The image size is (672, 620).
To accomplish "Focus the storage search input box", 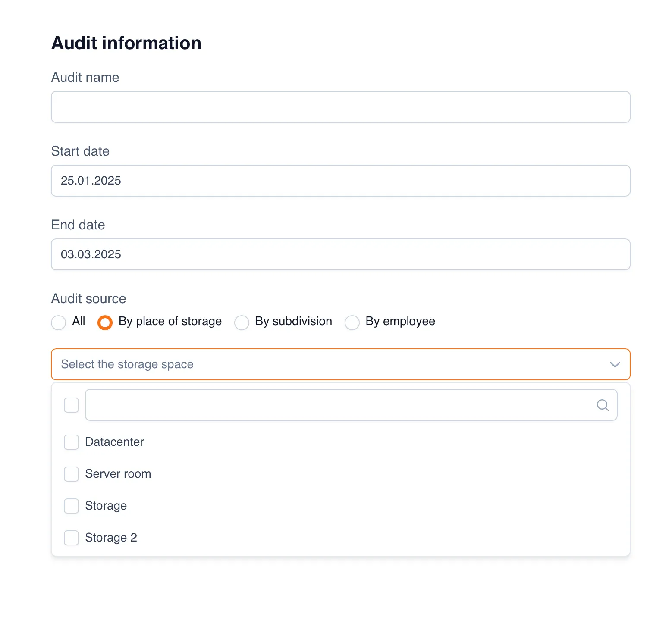I will coord(336,405).
